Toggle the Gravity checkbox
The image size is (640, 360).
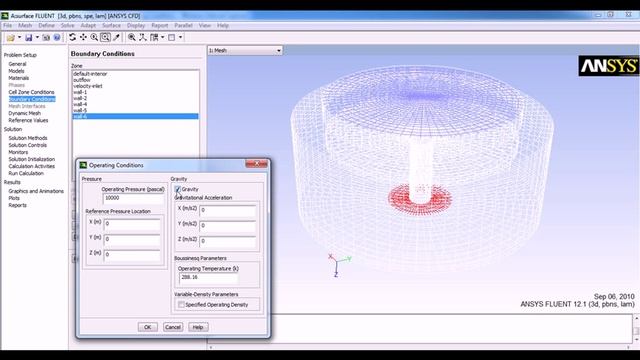point(178,189)
